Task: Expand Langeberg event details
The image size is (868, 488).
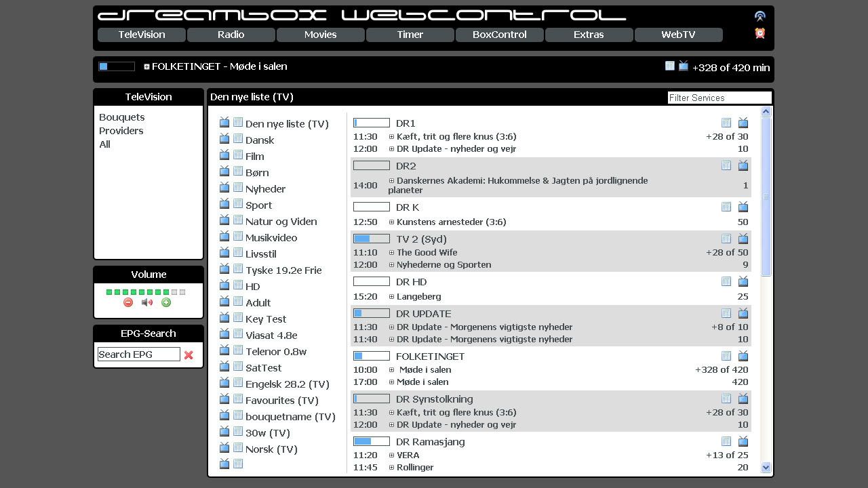Action: point(391,297)
